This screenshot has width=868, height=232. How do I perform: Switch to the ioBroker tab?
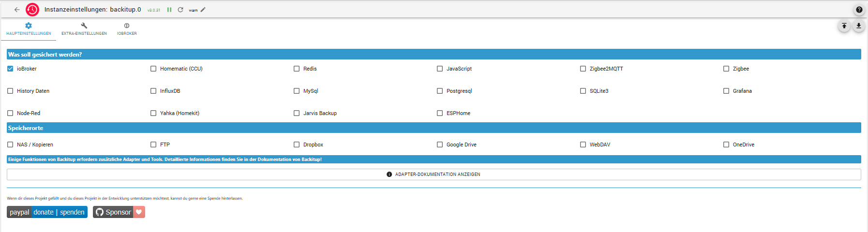tap(127, 29)
